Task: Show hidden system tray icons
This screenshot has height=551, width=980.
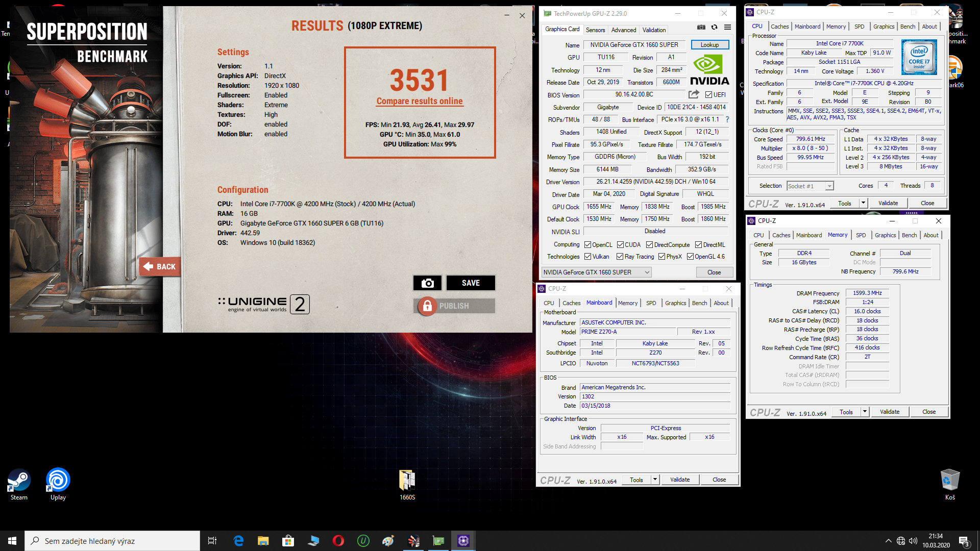Action: click(x=889, y=541)
